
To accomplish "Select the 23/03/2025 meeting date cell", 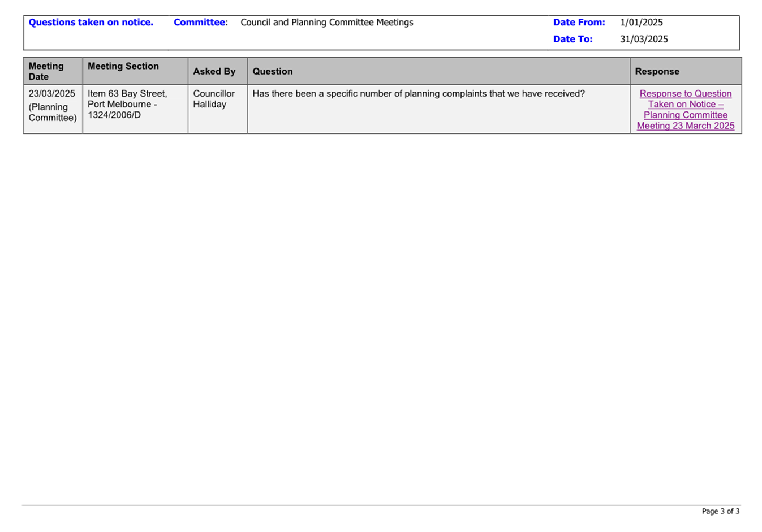I will pyautogui.click(x=51, y=93).
